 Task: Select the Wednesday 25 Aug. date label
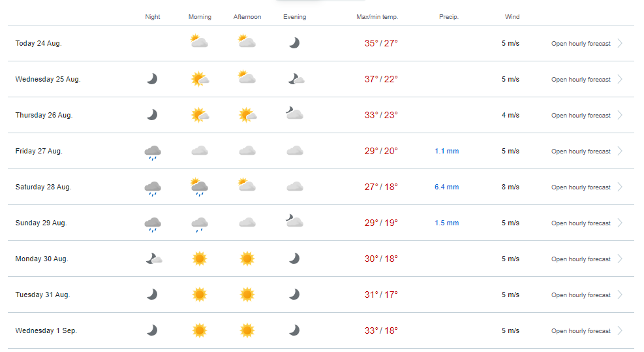tap(48, 80)
